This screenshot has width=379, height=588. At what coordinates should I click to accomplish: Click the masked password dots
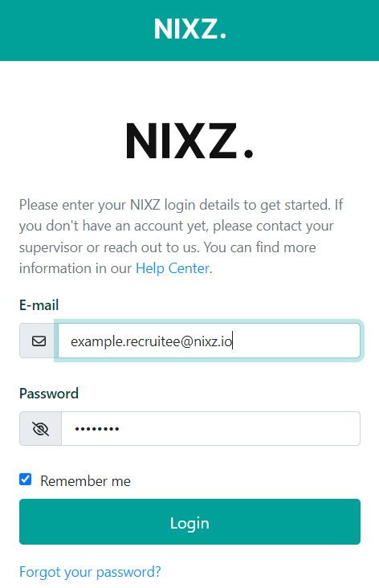(x=97, y=429)
